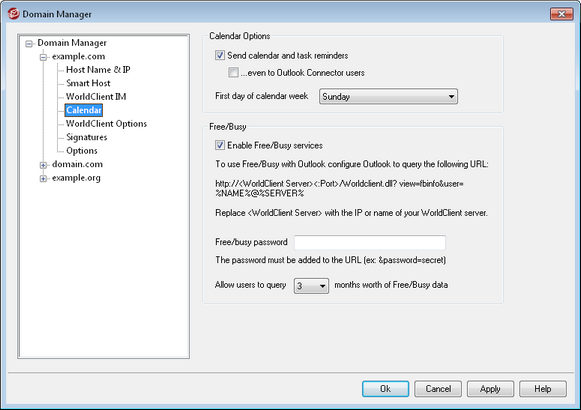Open the months of Free/Busy data dropdown
This screenshot has height=410, width=581.
click(311, 286)
